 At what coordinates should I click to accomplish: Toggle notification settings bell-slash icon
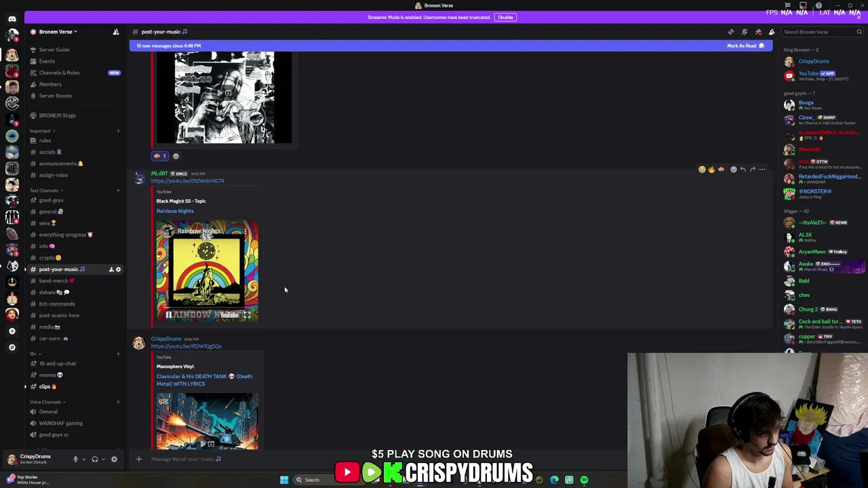(x=745, y=32)
